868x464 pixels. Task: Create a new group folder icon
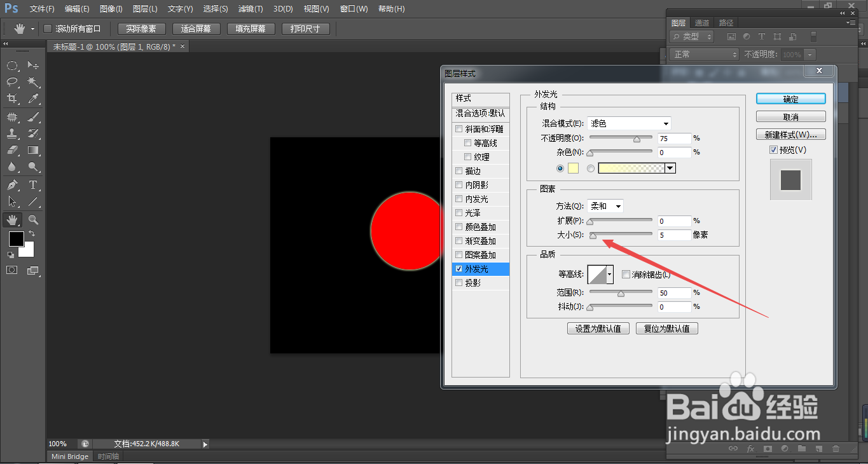coord(802,449)
